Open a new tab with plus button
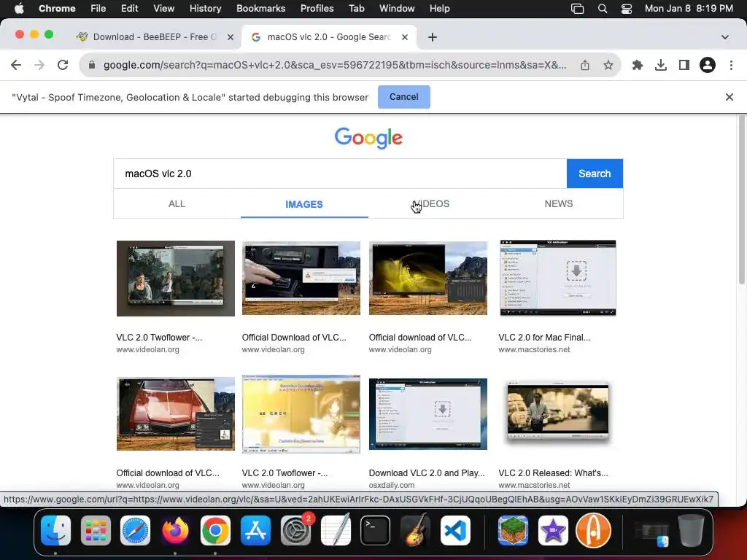 432,37
